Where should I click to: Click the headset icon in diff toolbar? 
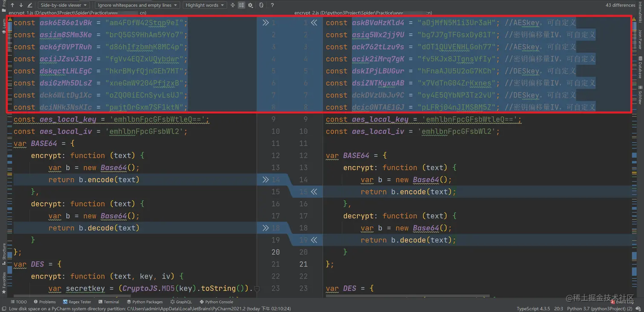pos(261,5)
